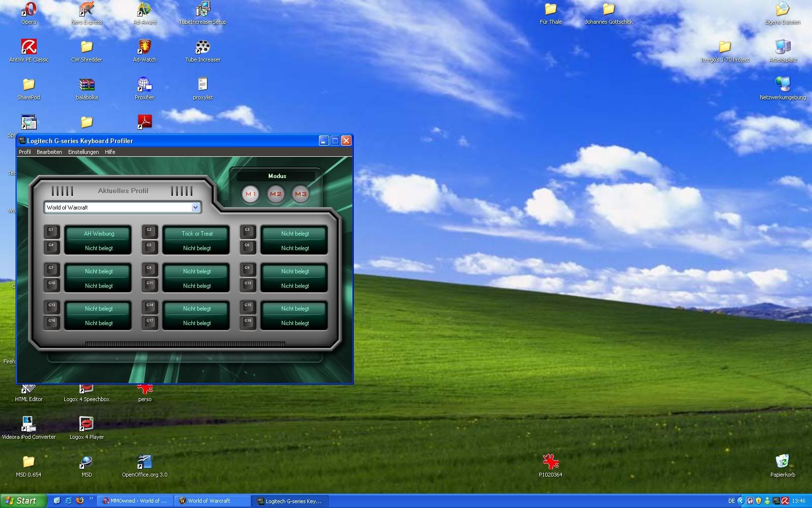Open the Profil menu
812x508 pixels.
25,152
